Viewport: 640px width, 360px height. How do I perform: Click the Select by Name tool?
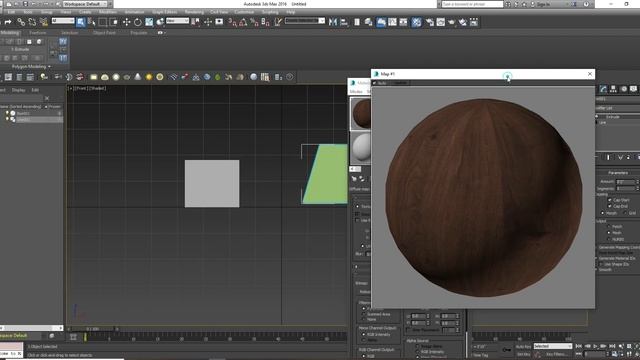coord(92,22)
